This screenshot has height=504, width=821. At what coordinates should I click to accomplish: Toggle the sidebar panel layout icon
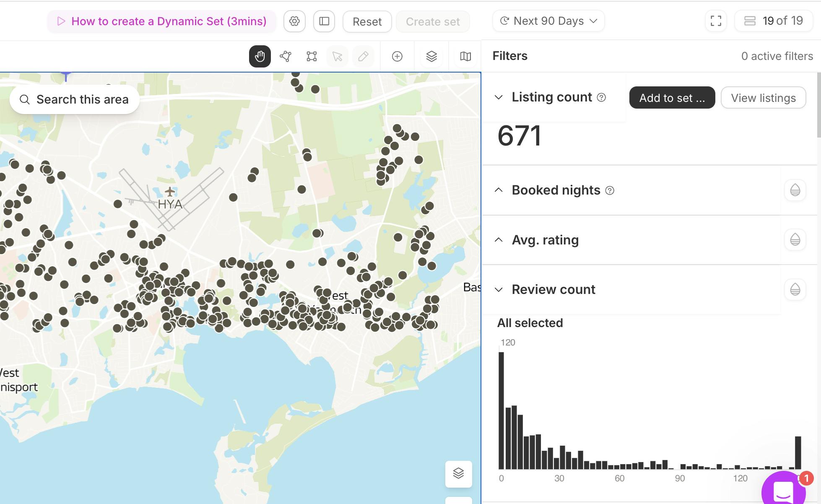pos(324,21)
